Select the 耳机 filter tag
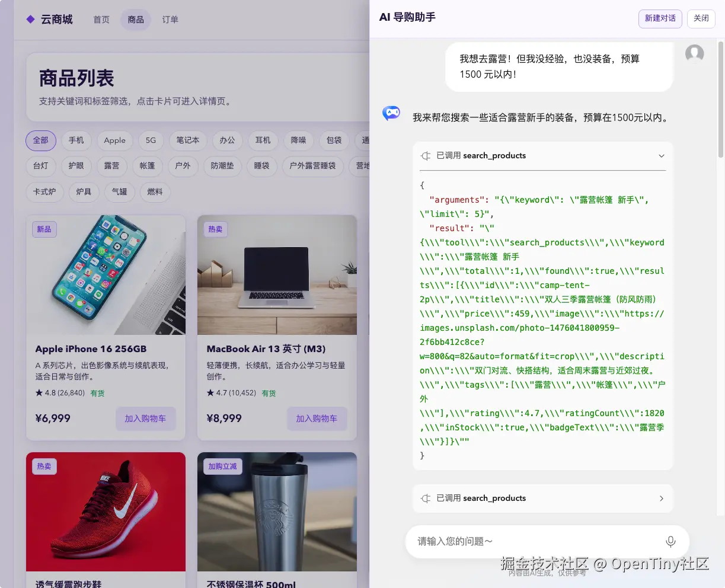 tap(263, 140)
